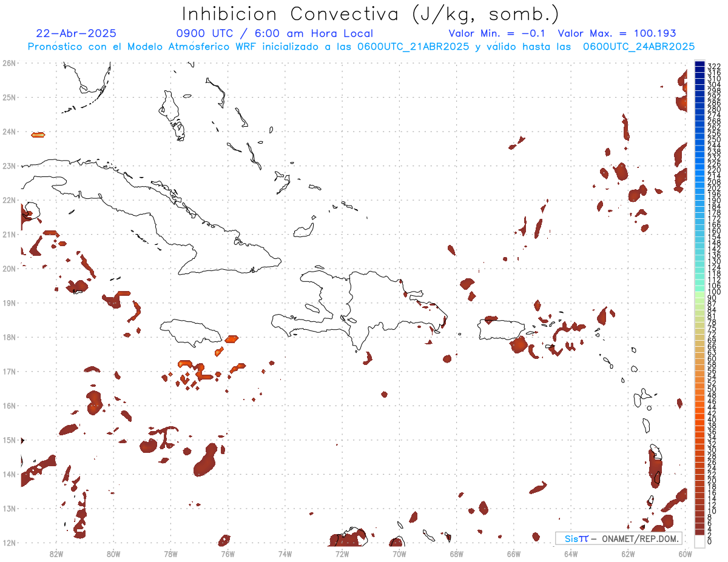Image resolution: width=728 pixels, height=562 pixels.
Task: Click the 78W longitude label
Action: tap(170, 554)
